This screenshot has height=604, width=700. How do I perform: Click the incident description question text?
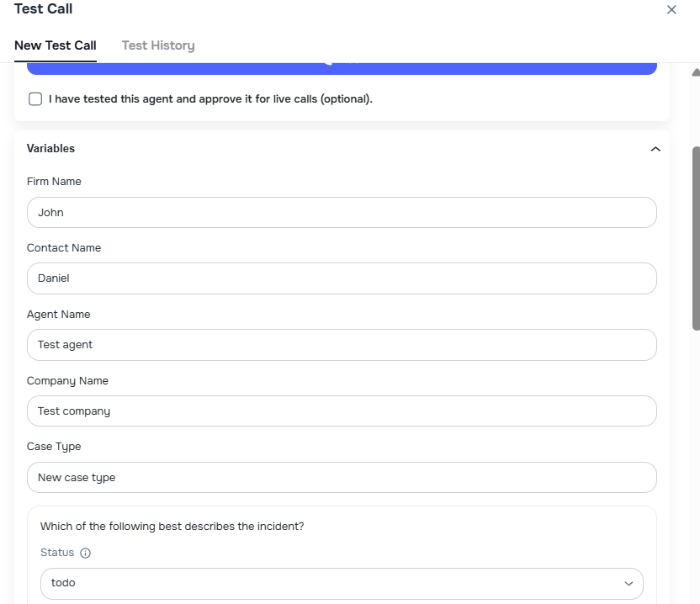[x=172, y=527]
